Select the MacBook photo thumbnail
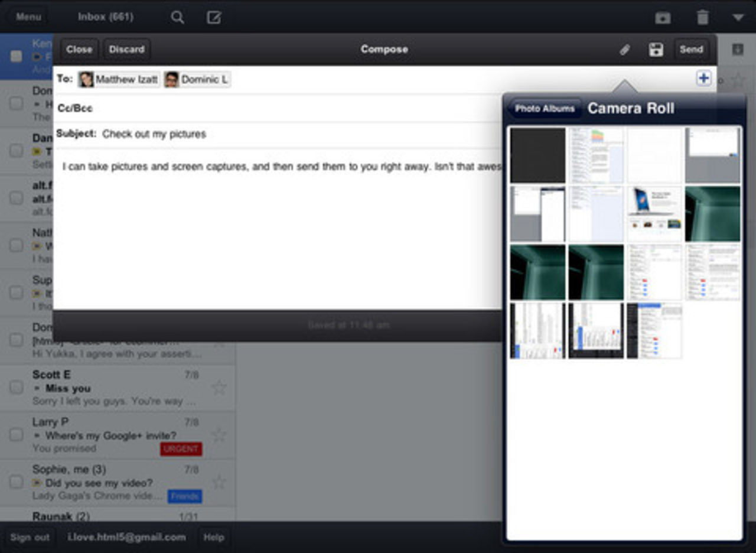The width and height of the screenshot is (756, 553). (x=654, y=213)
